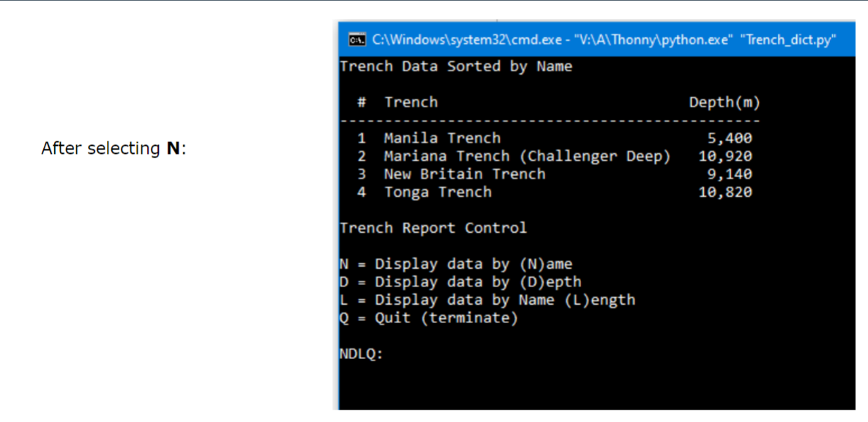Select the 'Depth(m)' column header

725,102
